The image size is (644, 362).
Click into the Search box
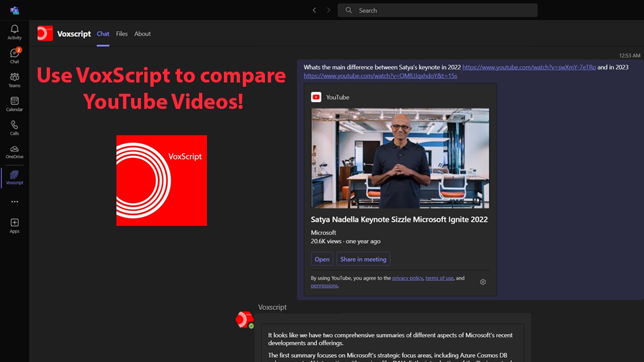pos(438,10)
